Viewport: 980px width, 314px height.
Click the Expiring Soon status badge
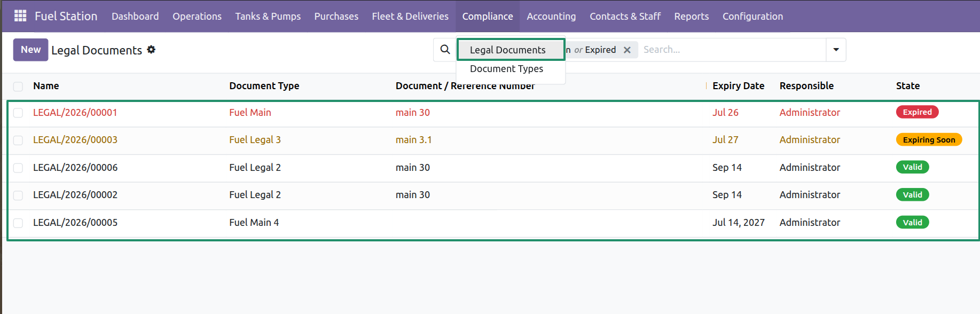[x=929, y=140]
